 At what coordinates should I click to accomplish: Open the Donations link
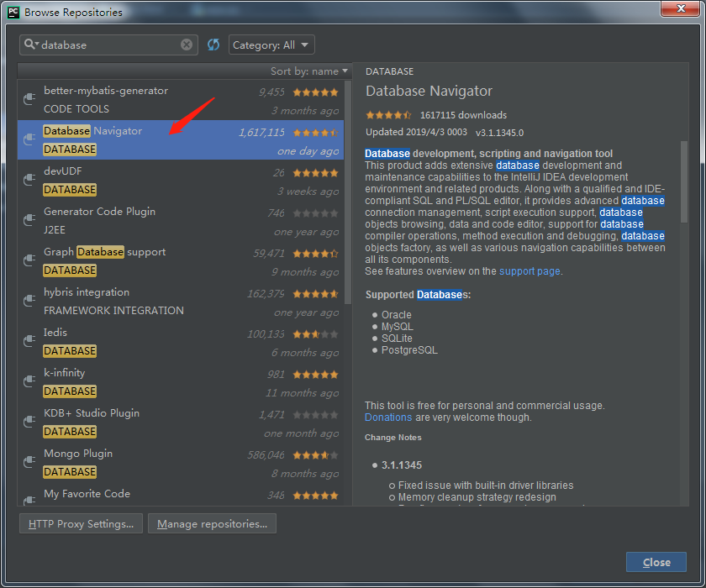pos(388,417)
